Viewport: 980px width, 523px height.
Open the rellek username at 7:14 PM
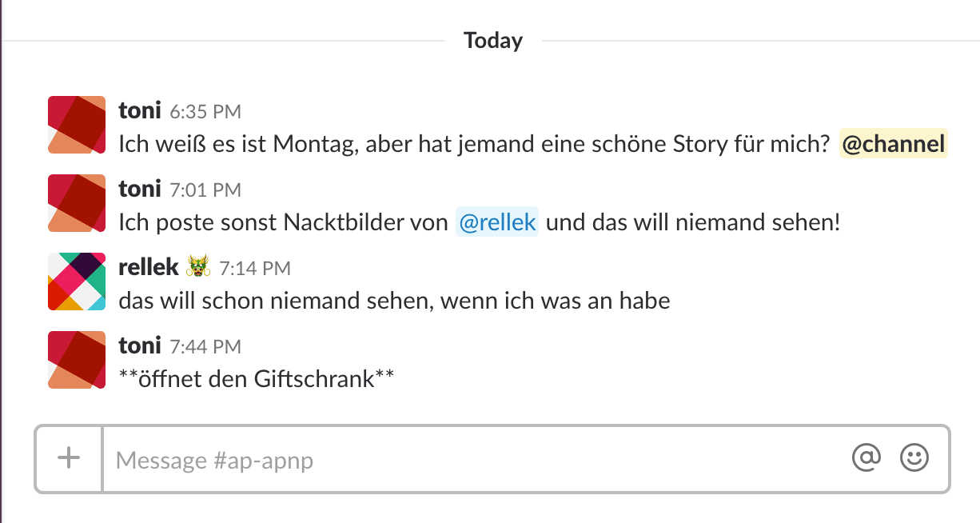point(149,267)
